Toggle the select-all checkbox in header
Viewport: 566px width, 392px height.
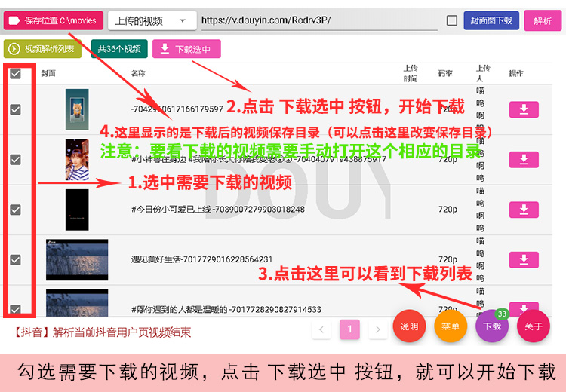pyautogui.click(x=15, y=74)
